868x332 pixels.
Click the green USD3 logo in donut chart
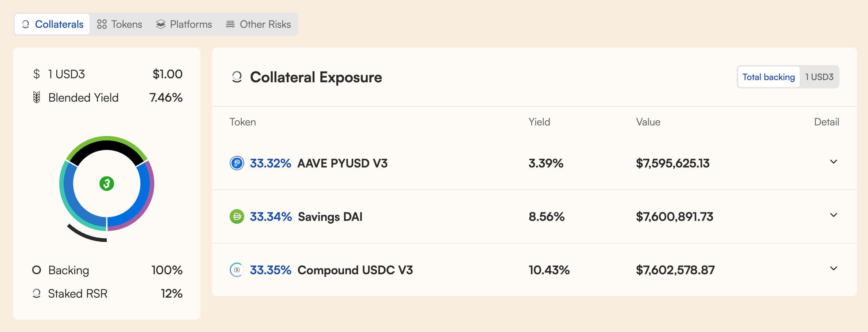107,184
